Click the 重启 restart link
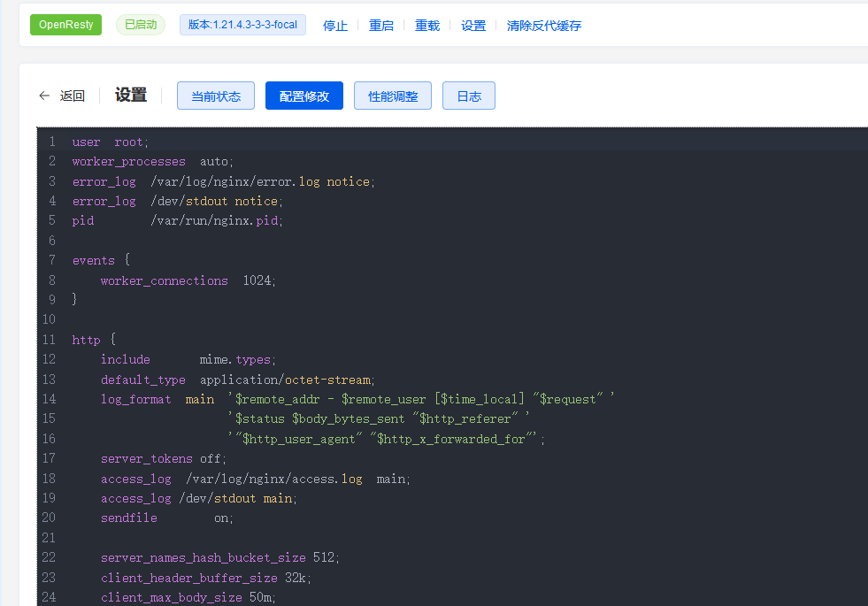The image size is (868, 606). (381, 26)
